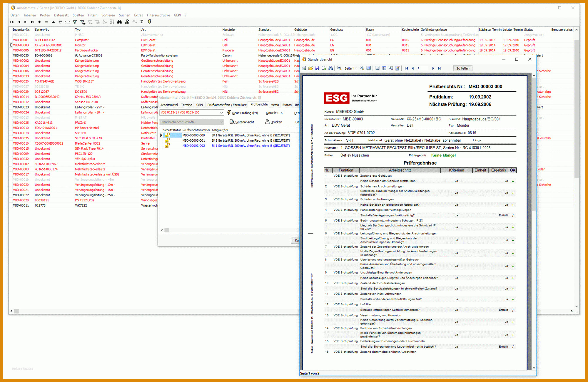Toggle full screen view in report toolbar
588x382 pixels.
(x=369, y=68)
